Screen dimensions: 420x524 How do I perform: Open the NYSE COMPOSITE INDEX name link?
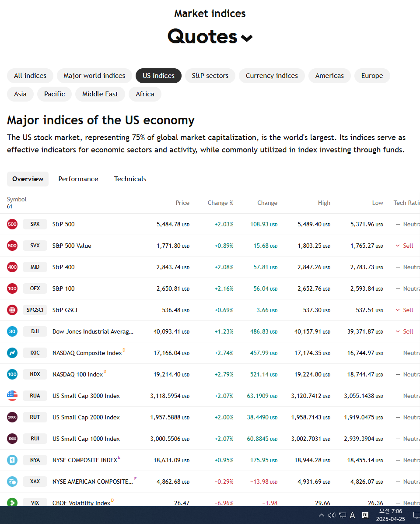[x=85, y=460]
